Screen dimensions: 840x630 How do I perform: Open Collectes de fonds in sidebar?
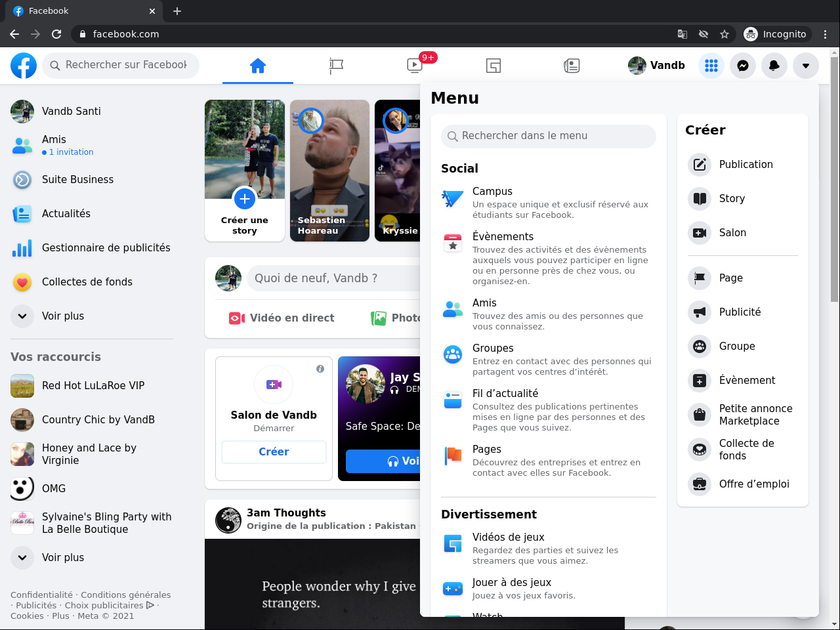click(92, 282)
